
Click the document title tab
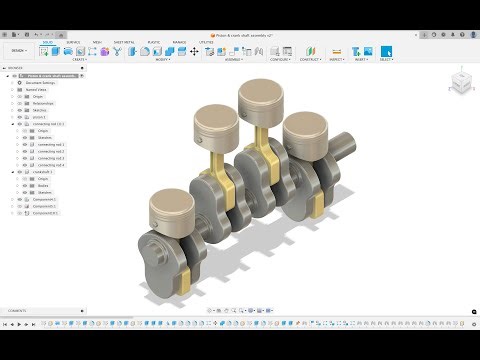click(x=242, y=35)
